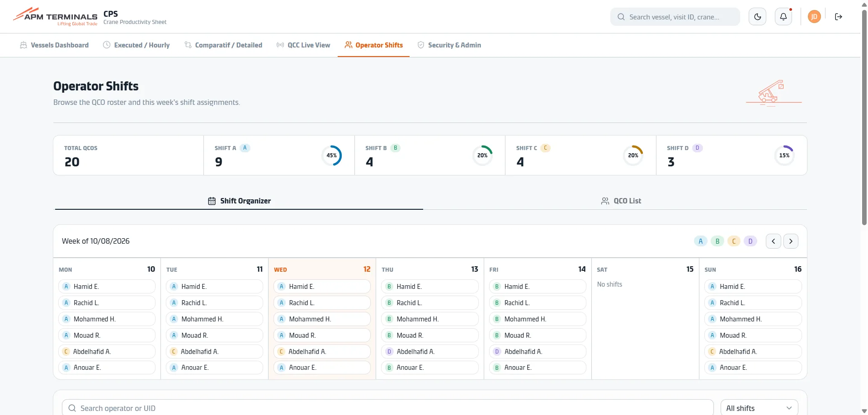Click the purple D legend badge

[x=750, y=241]
